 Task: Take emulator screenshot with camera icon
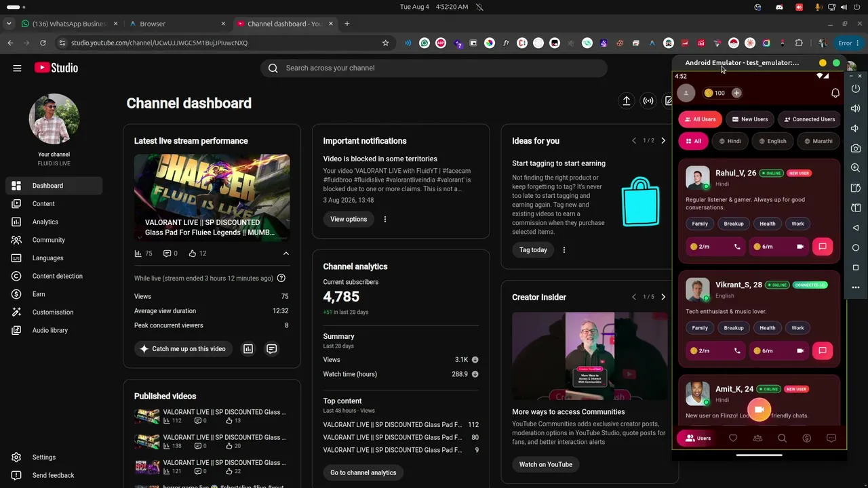click(856, 148)
